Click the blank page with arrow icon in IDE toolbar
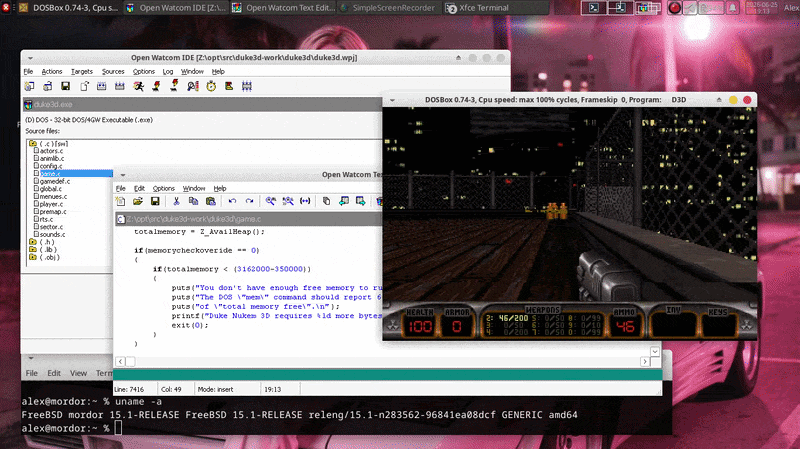Image resolution: width=800 pixels, height=449 pixels. click(x=84, y=86)
